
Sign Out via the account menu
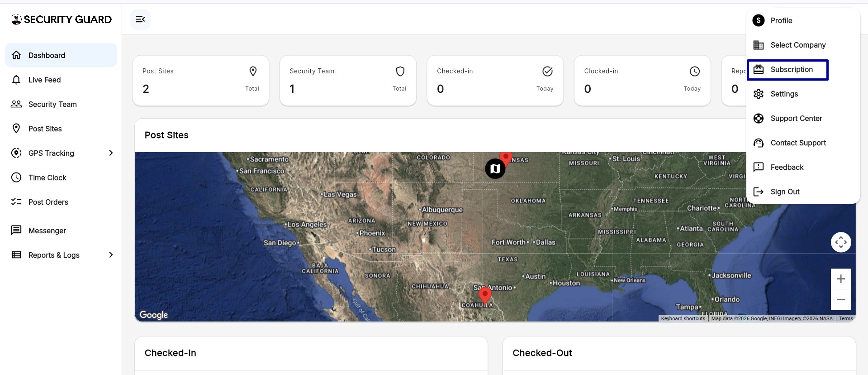[x=803, y=192]
